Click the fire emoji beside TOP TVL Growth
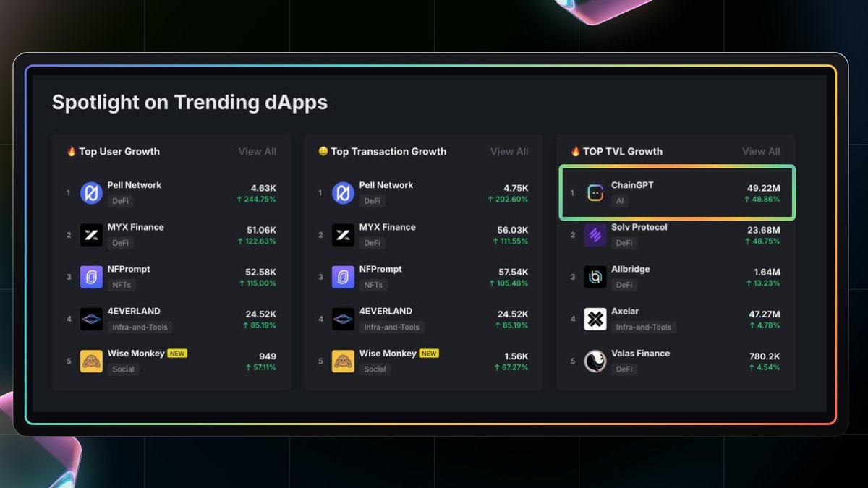The width and height of the screenshot is (868, 488). (x=575, y=151)
